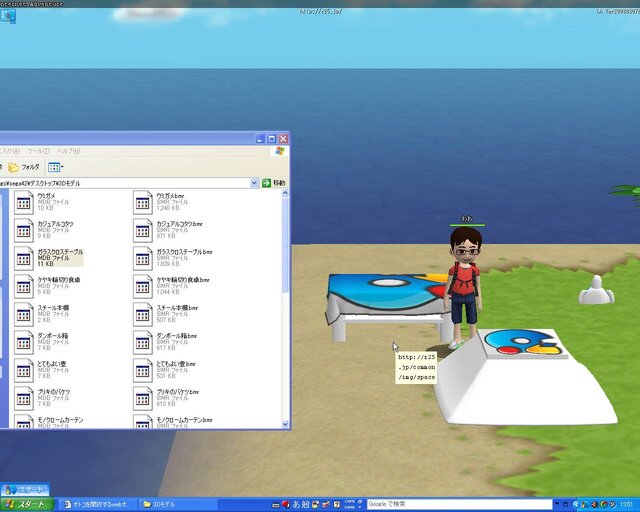Click the とてもよい壺.bmr file icon
Image resolution: width=640 pixels, height=512 pixels.
tap(143, 370)
